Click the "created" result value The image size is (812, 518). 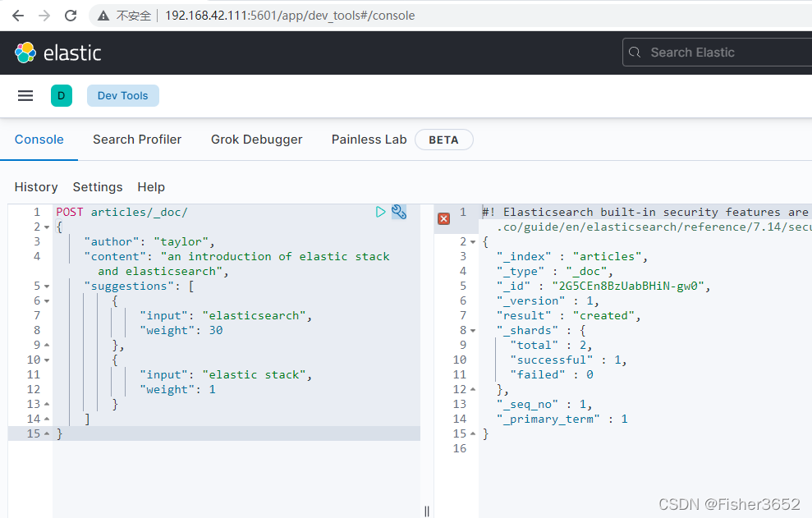pyautogui.click(x=603, y=315)
